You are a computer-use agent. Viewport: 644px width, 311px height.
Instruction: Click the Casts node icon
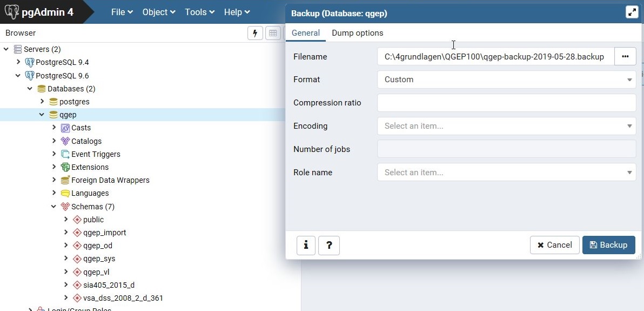tap(65, 128)
